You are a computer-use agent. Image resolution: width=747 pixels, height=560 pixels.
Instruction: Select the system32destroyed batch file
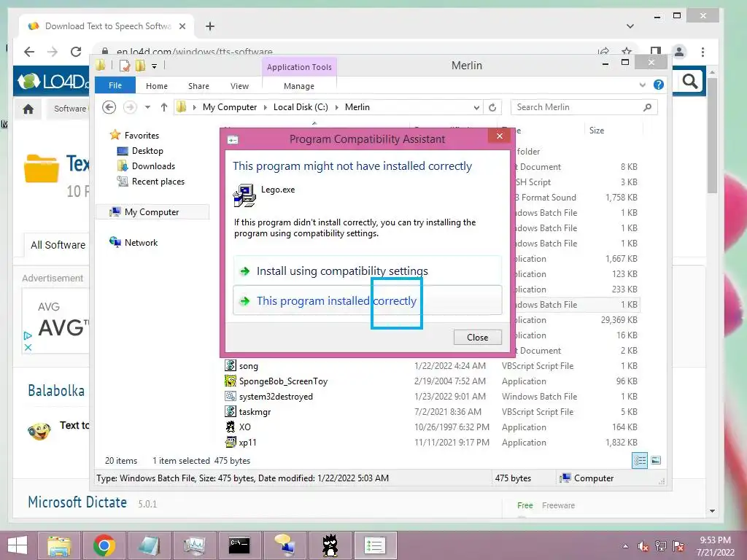276,396
